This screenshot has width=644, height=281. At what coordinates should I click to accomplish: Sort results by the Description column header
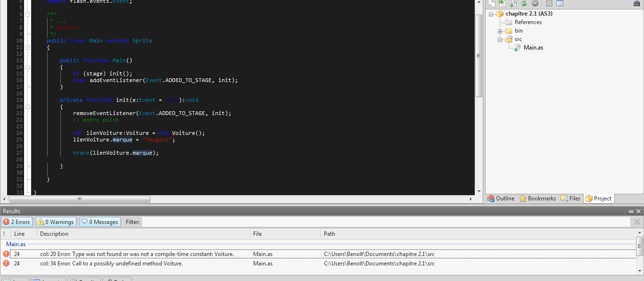coord(143,234)
